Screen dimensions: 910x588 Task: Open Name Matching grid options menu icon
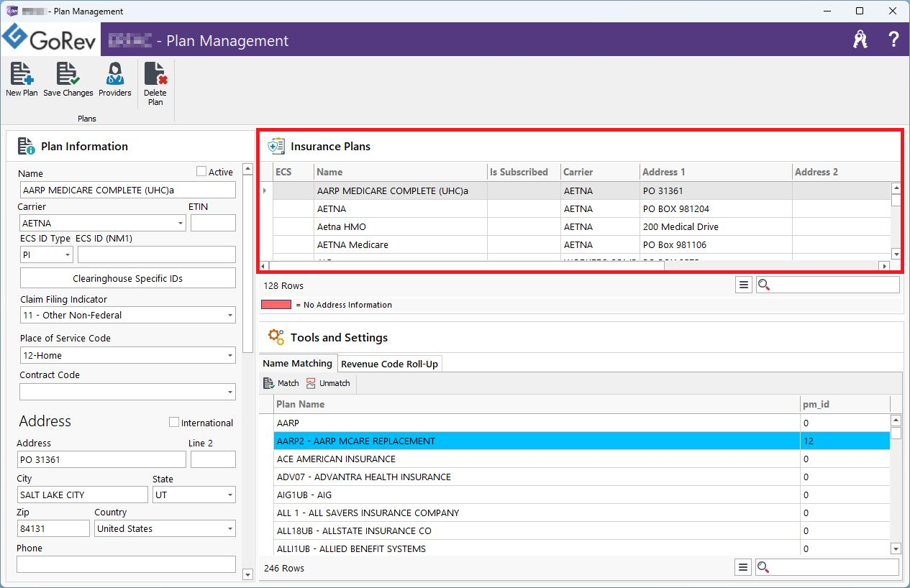744,568
